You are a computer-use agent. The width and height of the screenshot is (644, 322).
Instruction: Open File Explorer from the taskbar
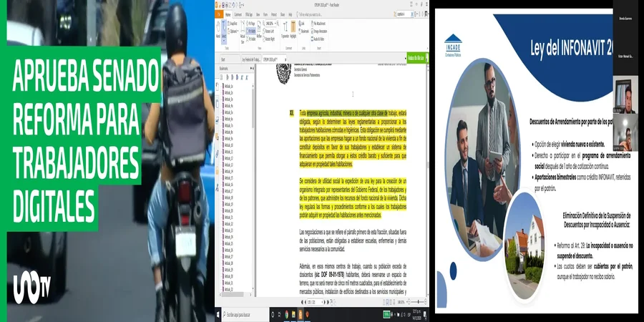293,315
